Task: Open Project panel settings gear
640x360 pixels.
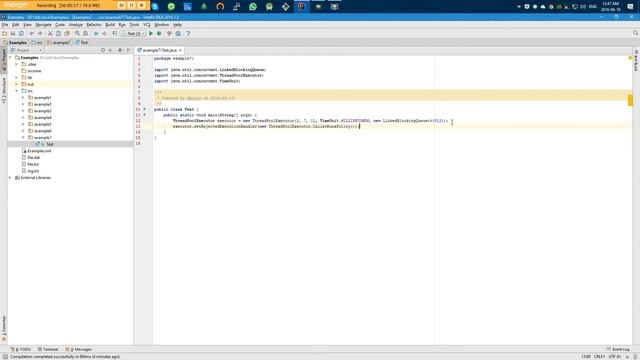Action: 120,50
